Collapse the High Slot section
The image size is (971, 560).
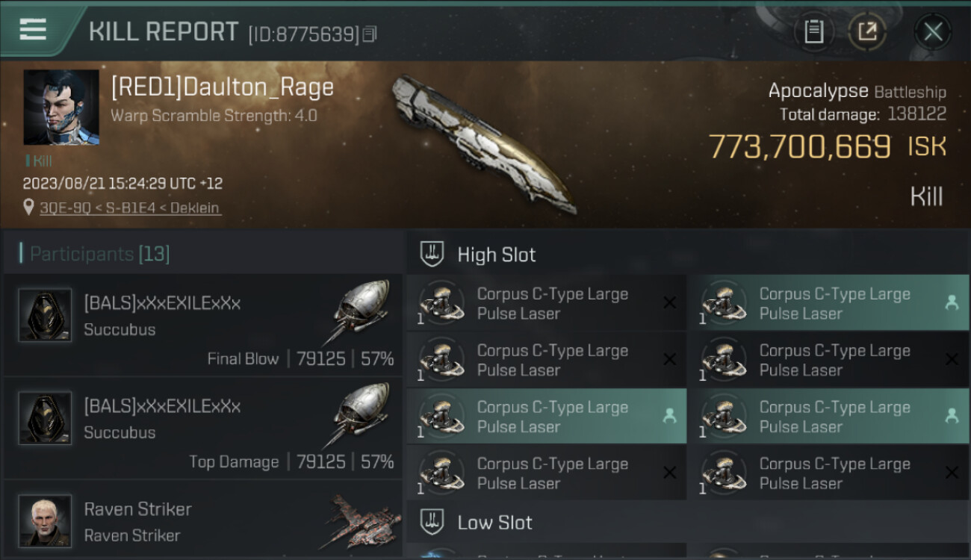[496, 255]
